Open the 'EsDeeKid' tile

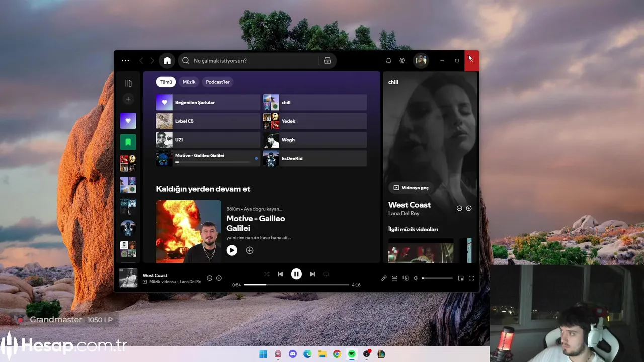315,158
